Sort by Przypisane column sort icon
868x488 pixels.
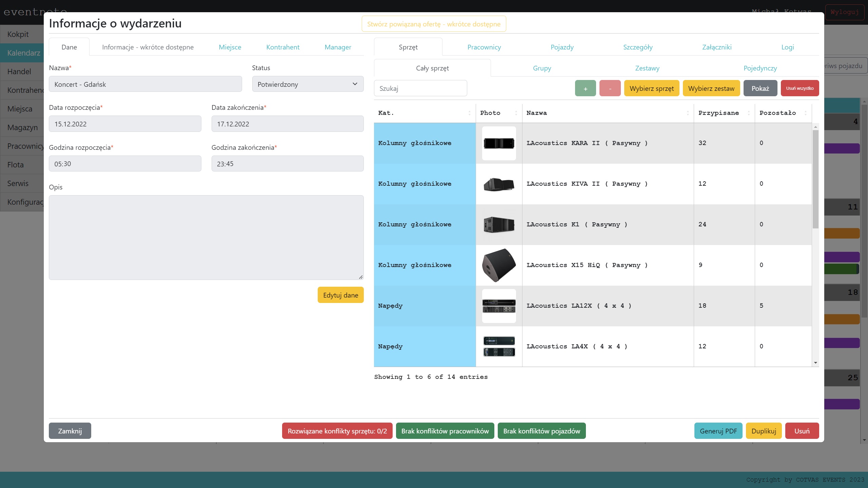pos(749,113)
